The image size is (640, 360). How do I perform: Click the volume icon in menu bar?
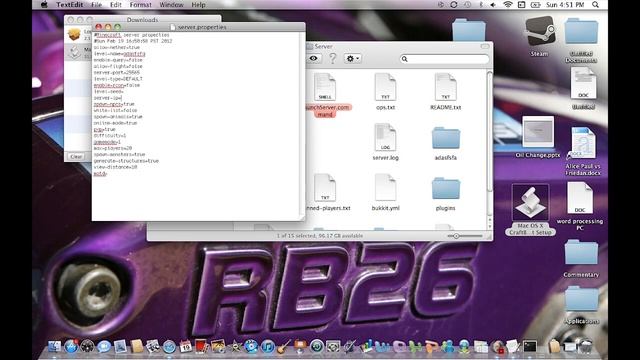pyautogui.click(x=493, y=5)
